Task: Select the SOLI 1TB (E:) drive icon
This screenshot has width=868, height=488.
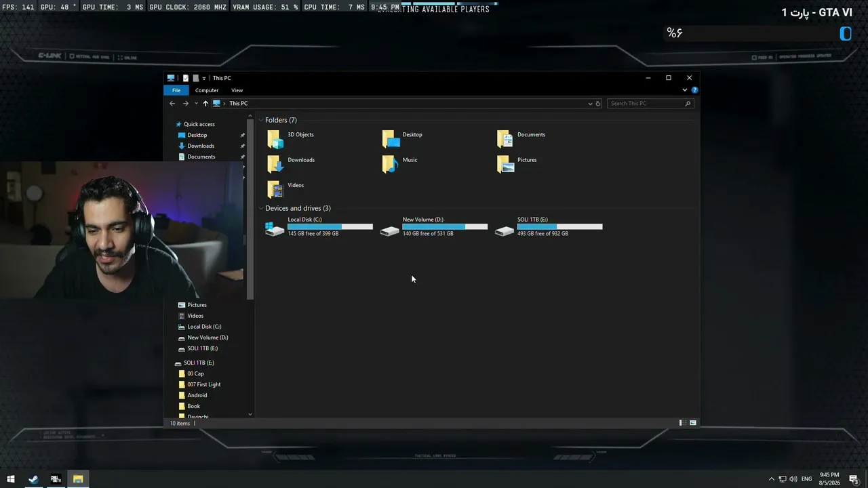Action: tap(505, 230)
